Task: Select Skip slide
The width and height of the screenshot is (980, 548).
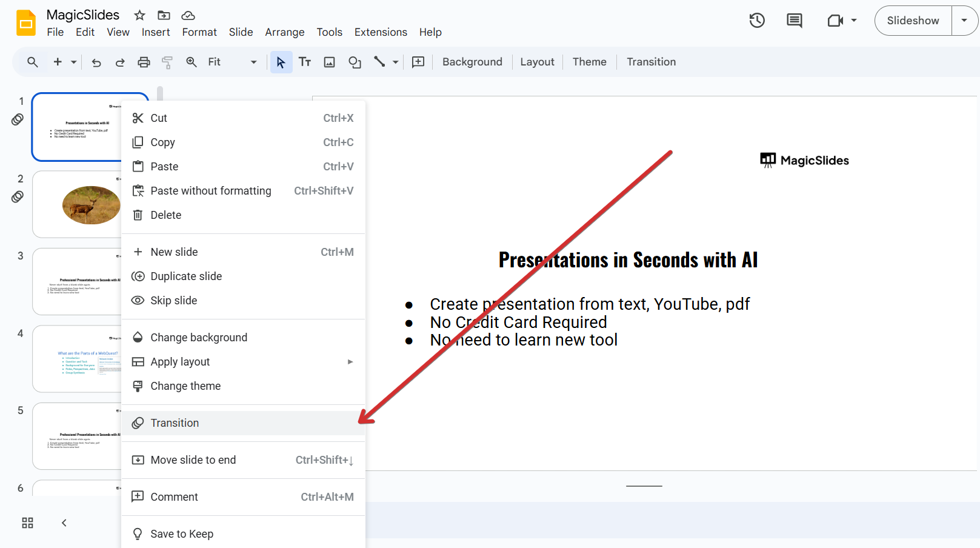Action: [243, 301]
